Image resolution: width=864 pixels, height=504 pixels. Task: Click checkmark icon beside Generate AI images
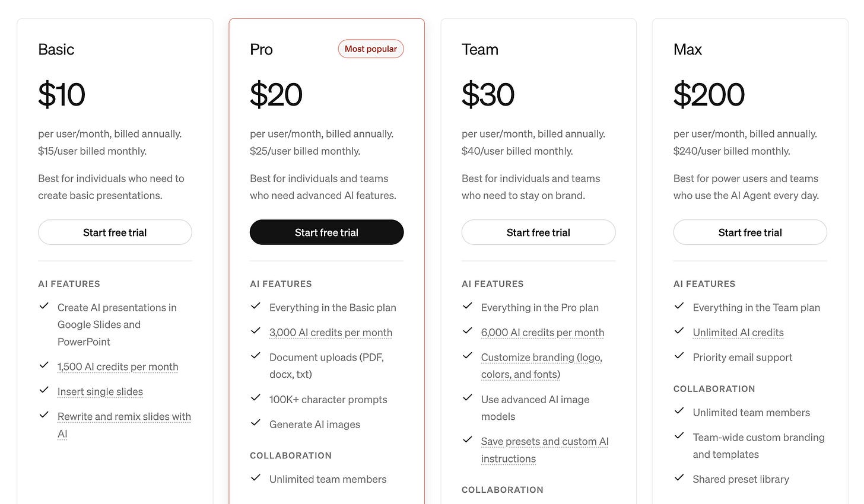[256, 423]
